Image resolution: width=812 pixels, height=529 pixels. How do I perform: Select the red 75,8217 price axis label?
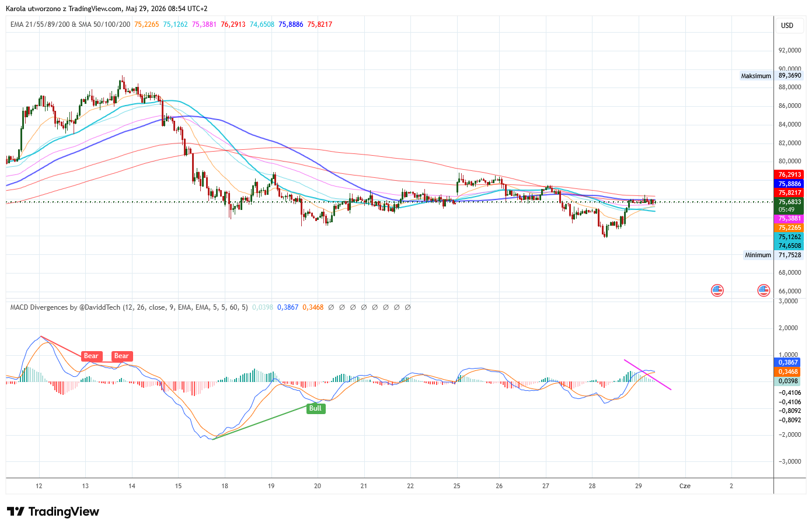pyautogui.click(x=790, y=192)
